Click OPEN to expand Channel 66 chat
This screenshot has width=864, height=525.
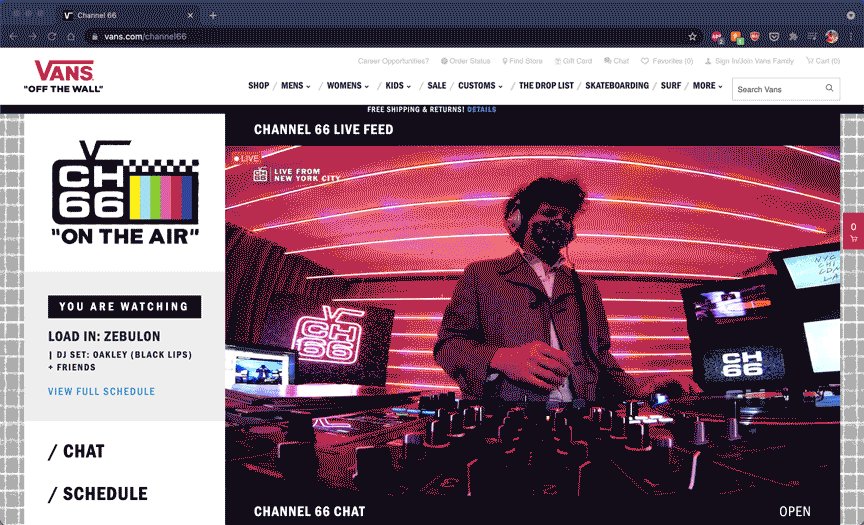tap(795, 511)
